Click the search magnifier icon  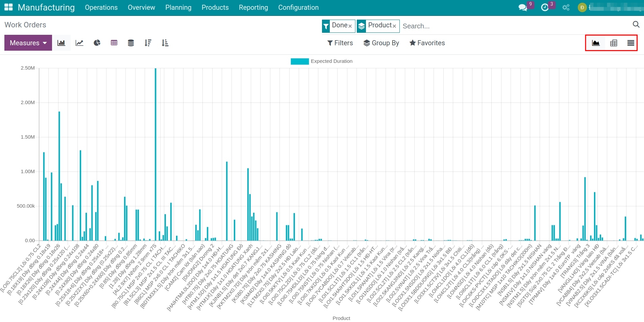coord(636,24)
